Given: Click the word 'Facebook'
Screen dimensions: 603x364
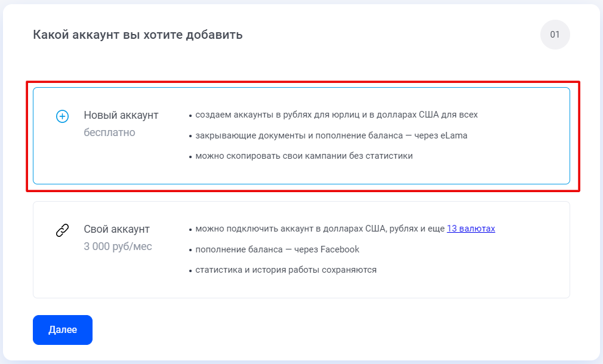Looking at the screenshot, I should pyautogui.click(x=339, y=249).
